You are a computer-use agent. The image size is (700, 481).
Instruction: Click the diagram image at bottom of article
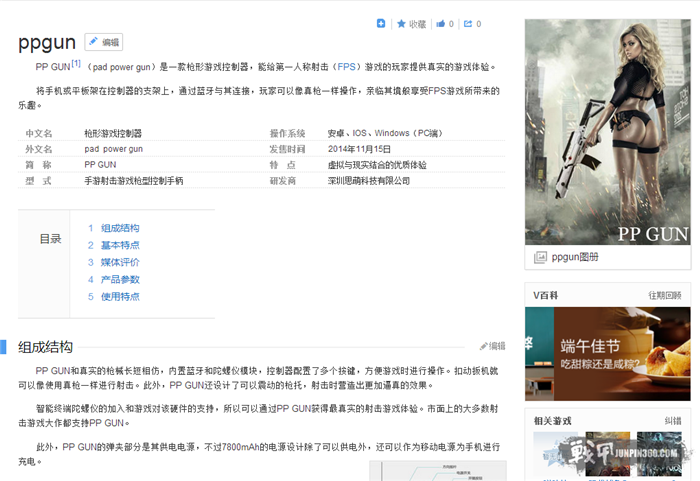pyautogui.click(x=436, y=470)
